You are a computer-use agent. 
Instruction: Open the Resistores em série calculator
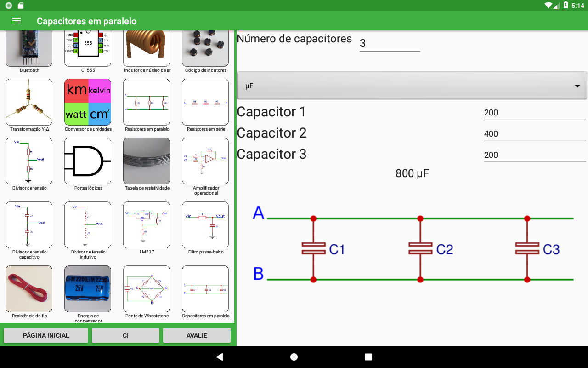[205, 102]
